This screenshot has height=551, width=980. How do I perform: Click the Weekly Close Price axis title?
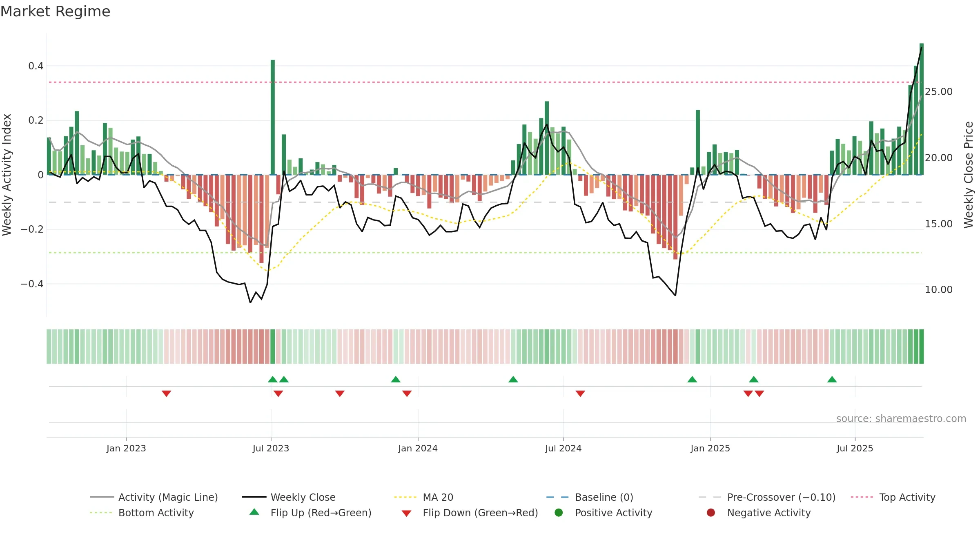(x=969, y=175)
